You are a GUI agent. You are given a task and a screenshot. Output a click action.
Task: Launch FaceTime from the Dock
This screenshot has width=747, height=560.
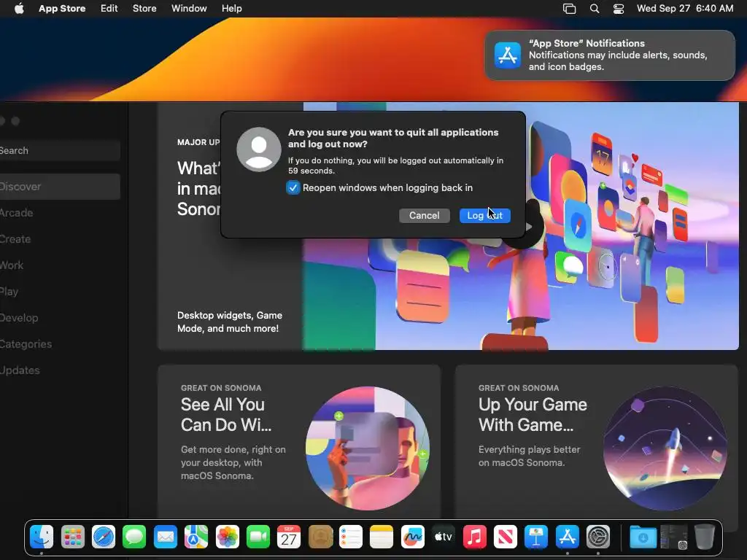[x=258, y=537]
